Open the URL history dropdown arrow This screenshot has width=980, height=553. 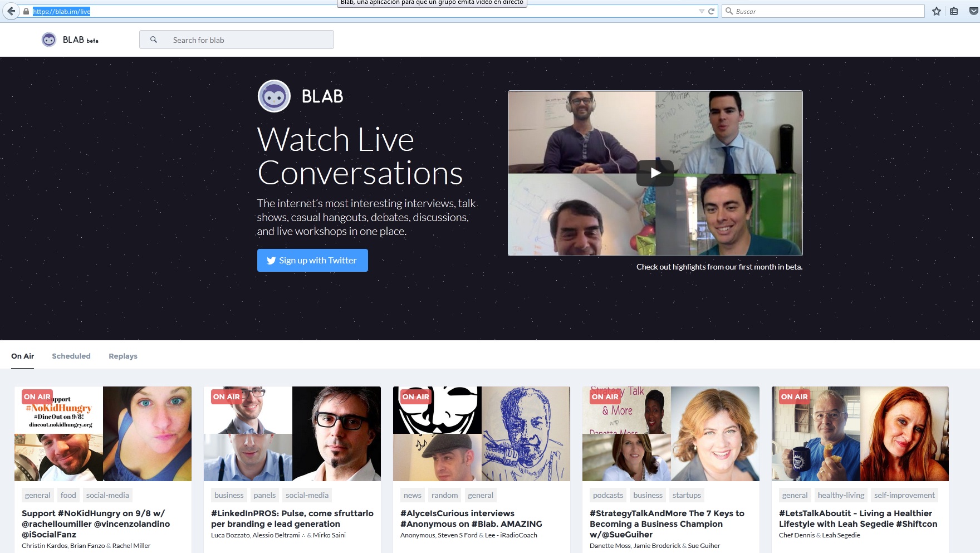[x=702, y=11]
